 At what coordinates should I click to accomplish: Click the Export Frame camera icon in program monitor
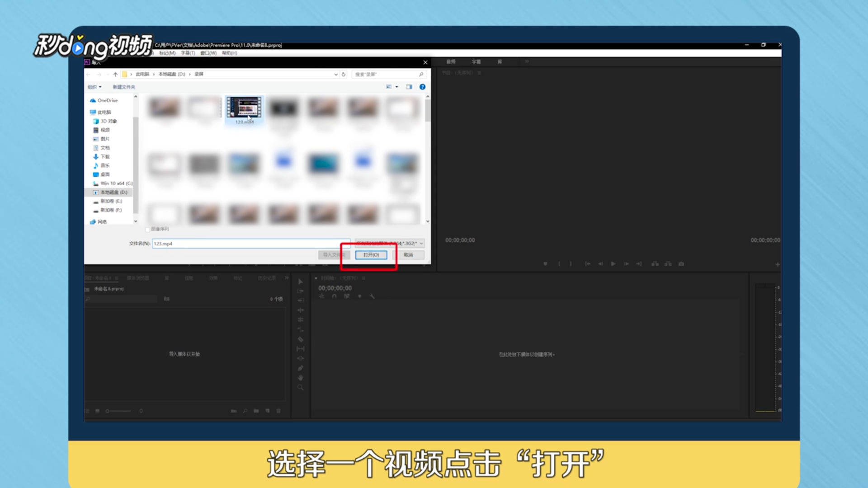(681, 263)
